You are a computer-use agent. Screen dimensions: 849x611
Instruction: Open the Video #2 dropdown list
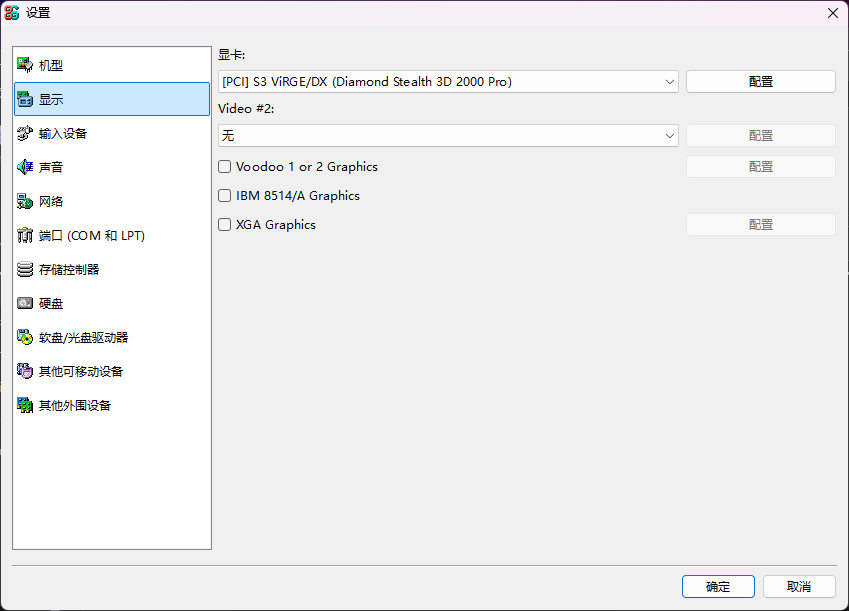tap(448, 135)
